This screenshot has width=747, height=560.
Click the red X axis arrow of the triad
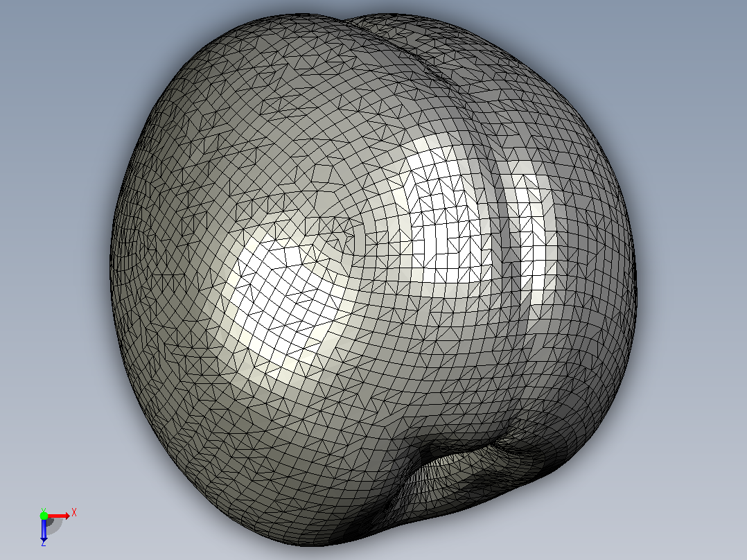point(59,516)
